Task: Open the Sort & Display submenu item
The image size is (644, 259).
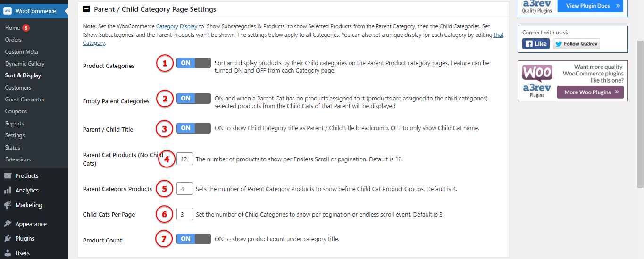Action: click(23, 75)
